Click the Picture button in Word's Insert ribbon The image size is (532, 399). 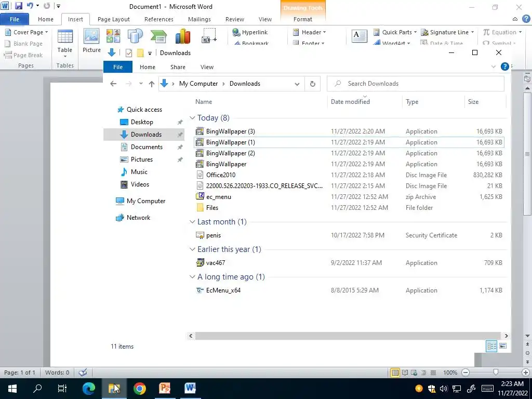91,41
